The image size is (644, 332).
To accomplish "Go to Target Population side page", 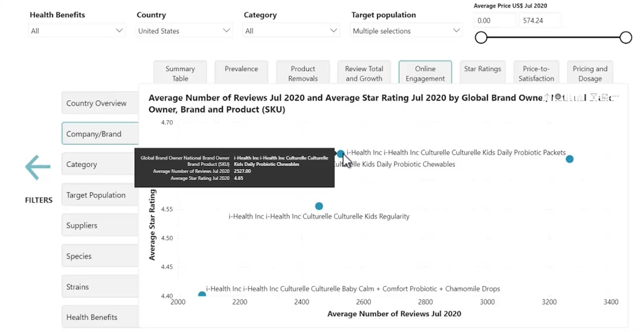I will click(x=100, y=195).
